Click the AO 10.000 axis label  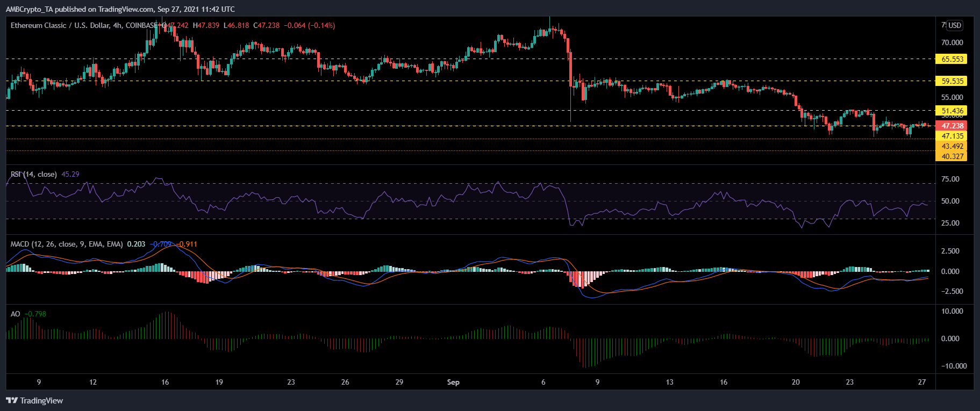tap(952, 311)
